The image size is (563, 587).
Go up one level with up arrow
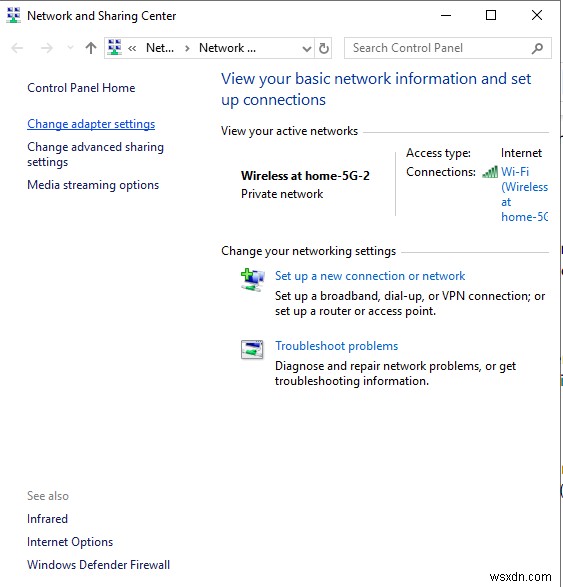[91, 48]
